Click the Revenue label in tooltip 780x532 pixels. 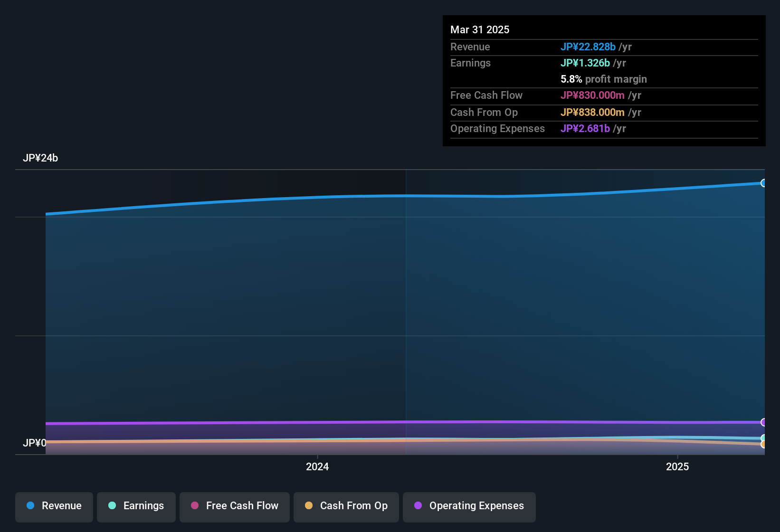pos(470,47)
